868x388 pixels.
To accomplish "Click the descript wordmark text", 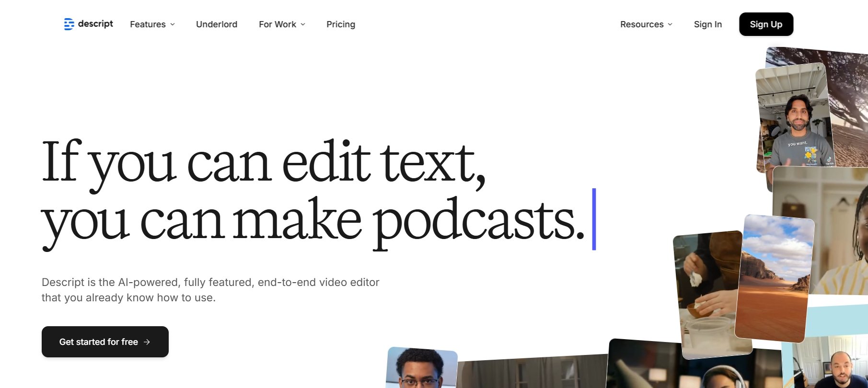I will click(95, 23).
